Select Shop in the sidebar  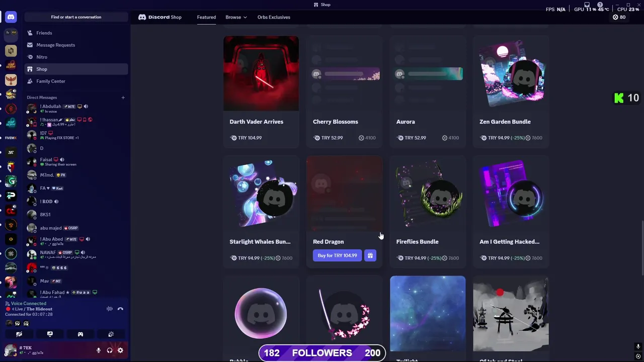pyautogui.click(x=75, y=69)
